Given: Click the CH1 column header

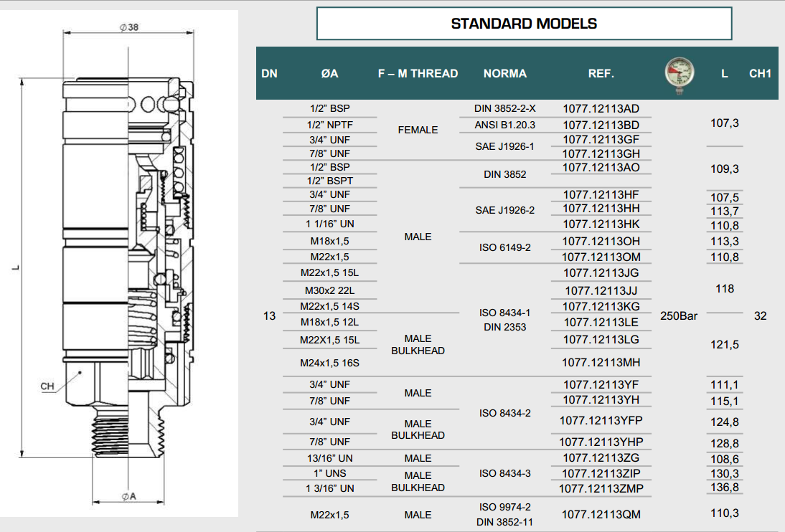Looking at the screenshot, I should click(760, 73).
